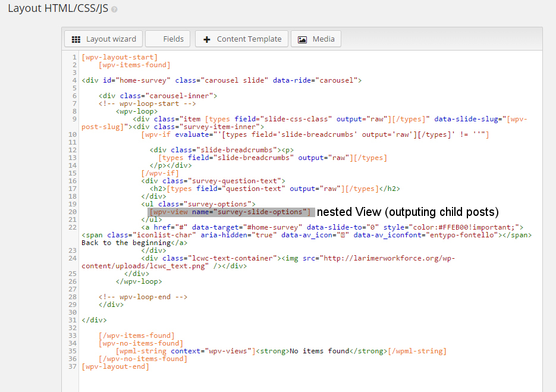
Task: Click the [wpv-layout-start] shortcode on line 1
Action: (120, 57)
